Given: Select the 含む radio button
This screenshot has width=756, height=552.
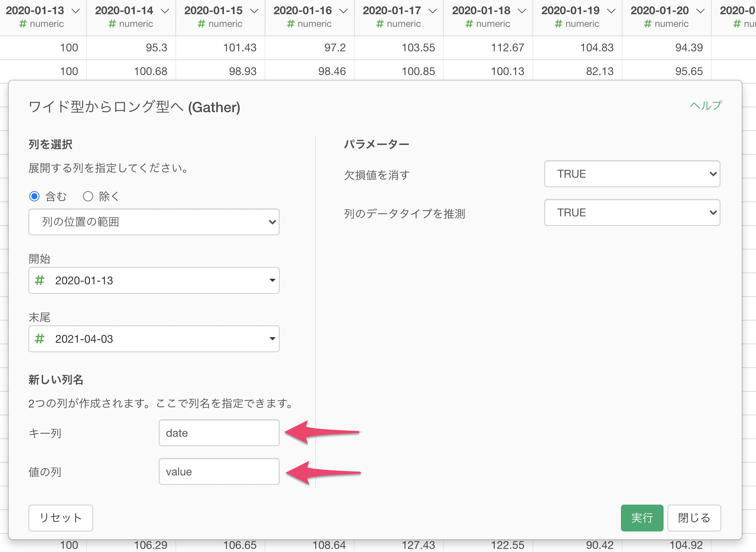Looking at the screenshot, I should (x=35, y=196).
